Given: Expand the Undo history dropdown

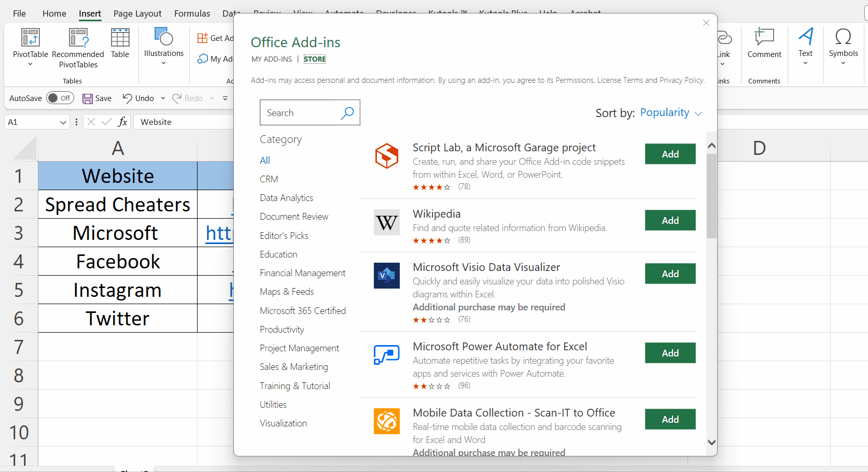Looking at the screenshot, I should pos(163,98).
